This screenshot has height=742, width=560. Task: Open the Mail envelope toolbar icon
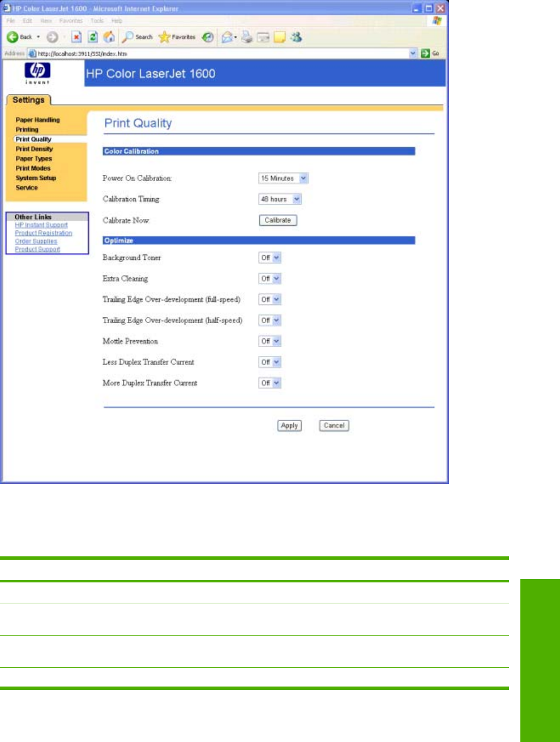228,37
